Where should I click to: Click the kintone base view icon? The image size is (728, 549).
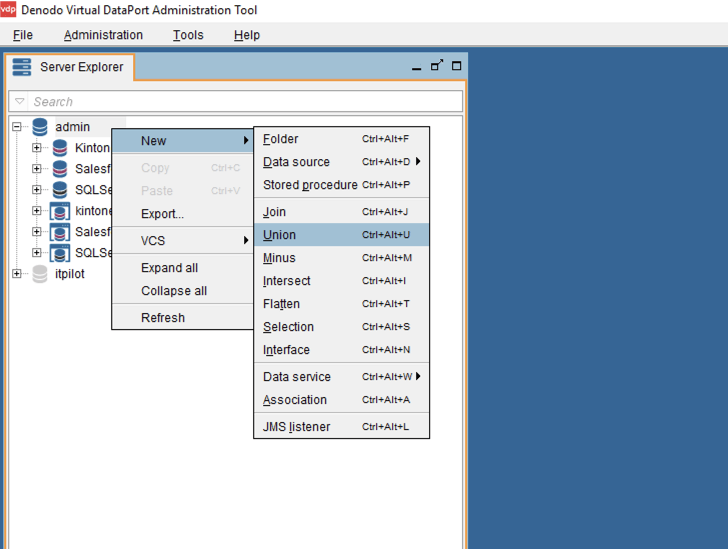(60, 211)
